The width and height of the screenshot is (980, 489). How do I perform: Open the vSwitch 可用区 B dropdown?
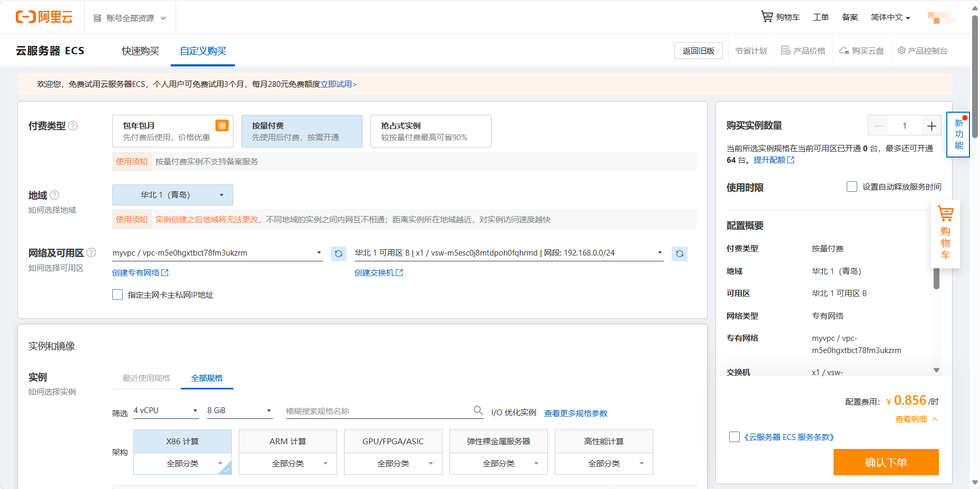[x=509, y=253]
